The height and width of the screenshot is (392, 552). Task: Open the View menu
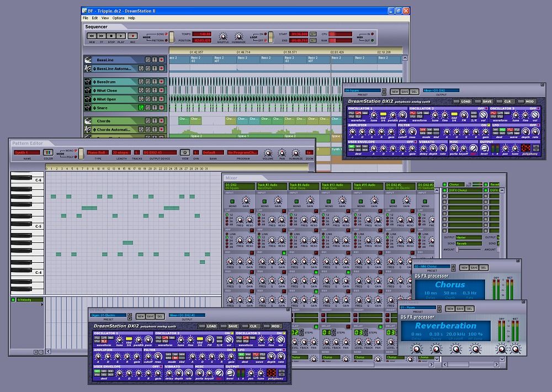[x=105, y=18]
